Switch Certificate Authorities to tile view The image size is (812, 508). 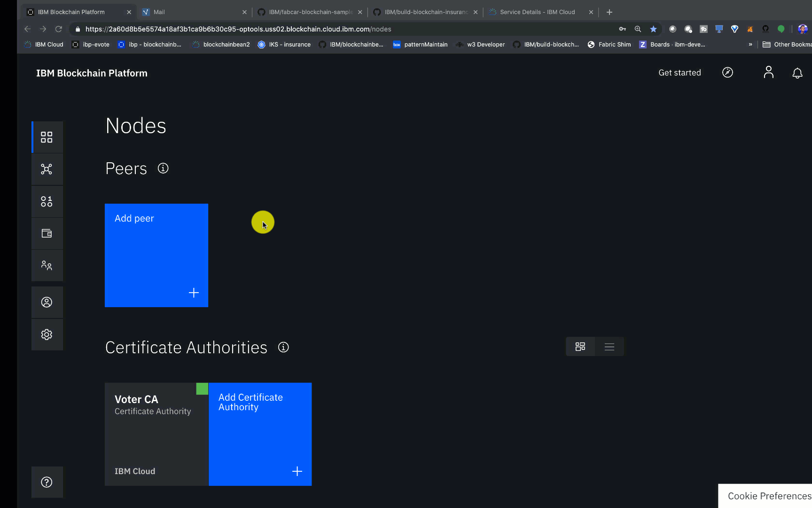(580, 347)
